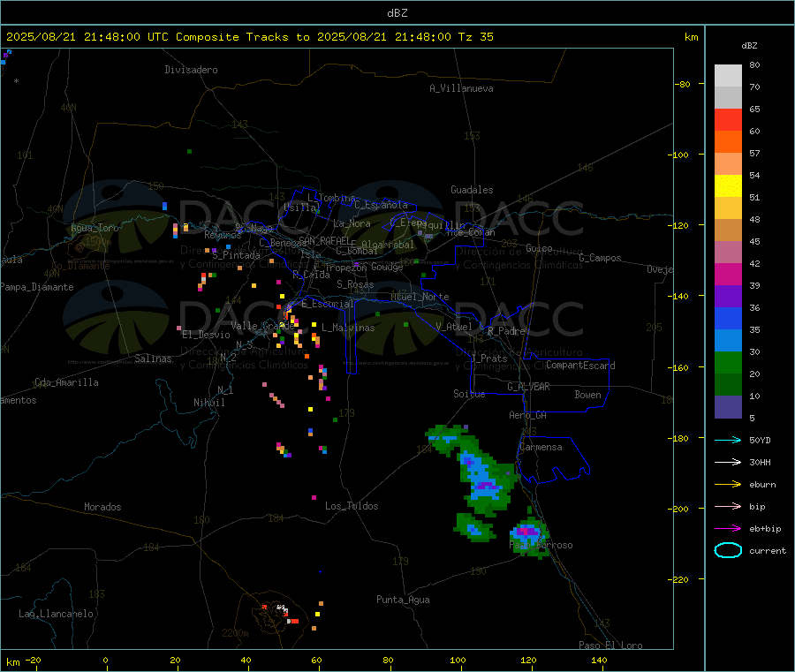Click the dBZ title at top
Image resolution: width=795 pixels, height=672 pixels.
[x=397, y=13]
